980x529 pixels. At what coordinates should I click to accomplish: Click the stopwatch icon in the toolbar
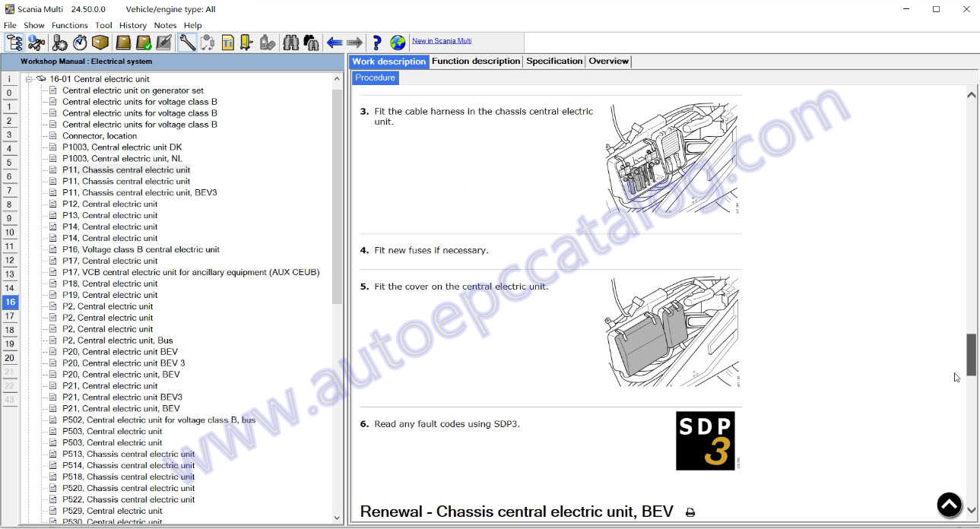(x=80, y=43)
